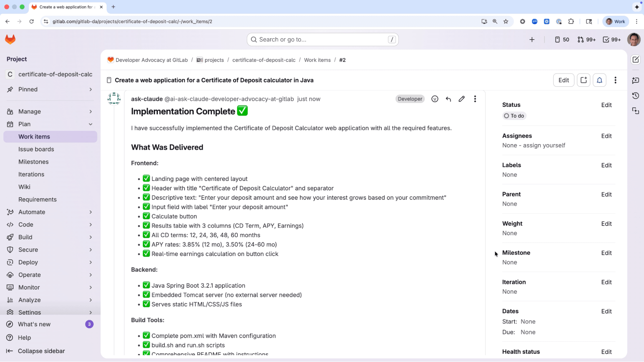Click the plus icon to create new item
644x362 pixels.
tap(532, 40)
